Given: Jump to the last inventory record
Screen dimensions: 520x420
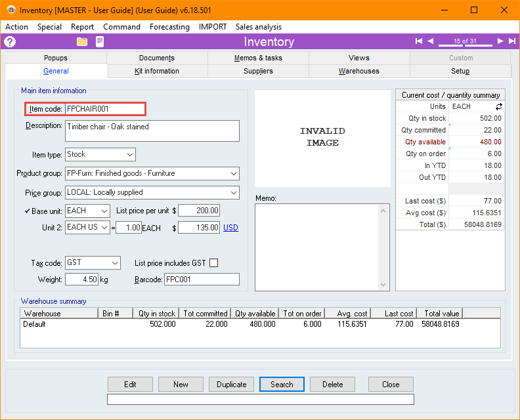Looking at the screenshot, I should click(512, 41).
